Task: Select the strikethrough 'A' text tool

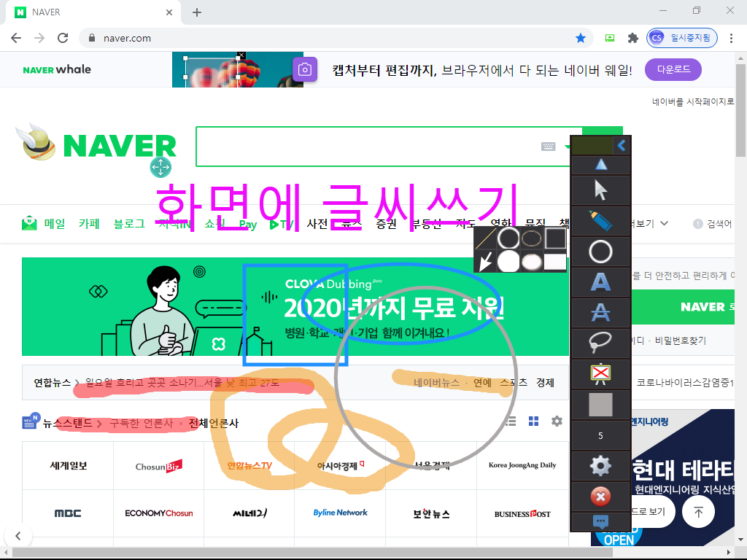Action: pos(600,313)
